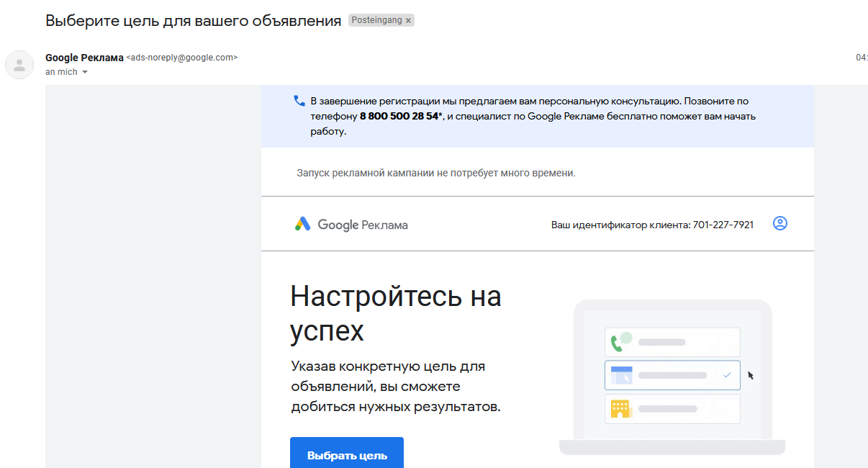Viewport: 868px width, 468px height.
Task: Click sender name Google Реклама in header
Action: (84, 58)
